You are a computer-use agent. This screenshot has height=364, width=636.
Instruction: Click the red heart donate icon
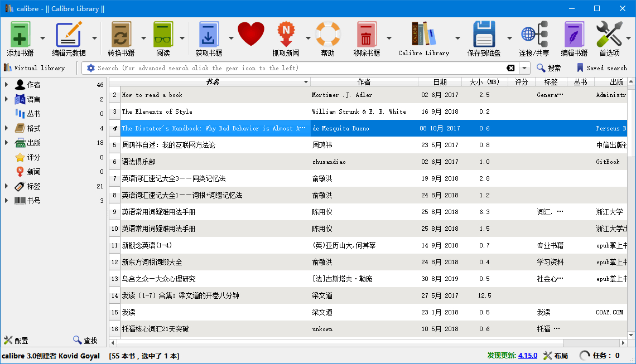click(x=250, y=34)
